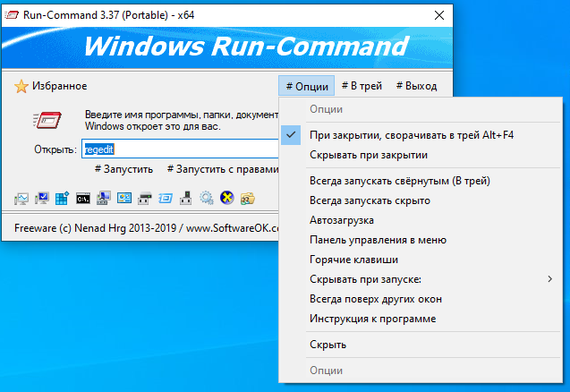Launch DirectX diagnostics yellow X icon

click(x=227, y=199)
